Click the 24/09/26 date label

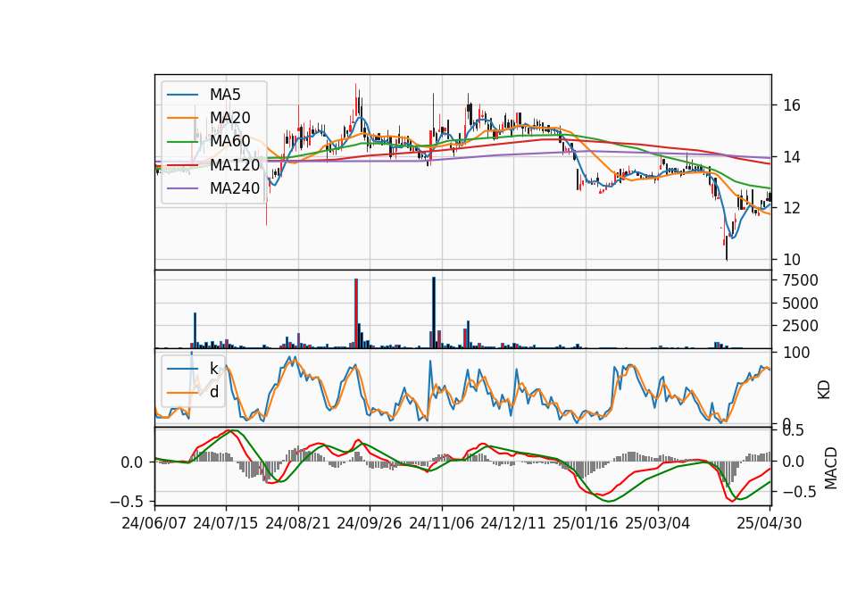tap(370, 523)
